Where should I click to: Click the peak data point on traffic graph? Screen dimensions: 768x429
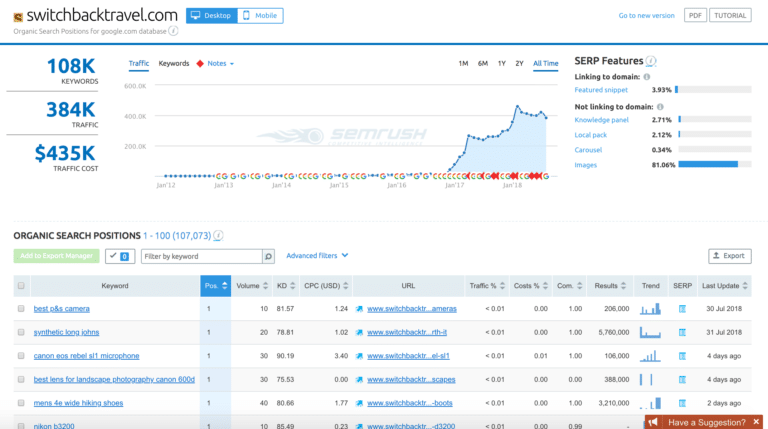(x=517, y=106)
